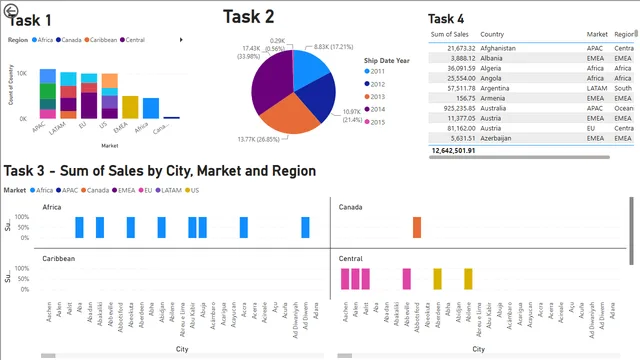The width and height of the screenshot is (640, 360).
Task: Select Central in the Region legend
Action: coord(132,40)
